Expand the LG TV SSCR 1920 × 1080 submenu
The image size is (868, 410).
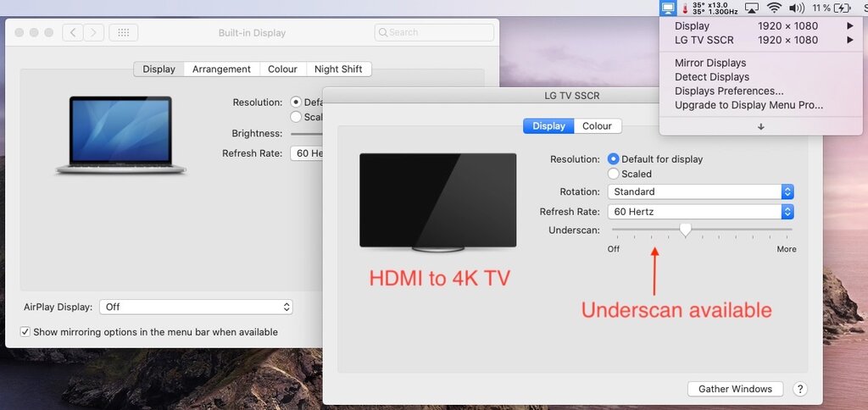pyautogui.click(x=760, y=40)
